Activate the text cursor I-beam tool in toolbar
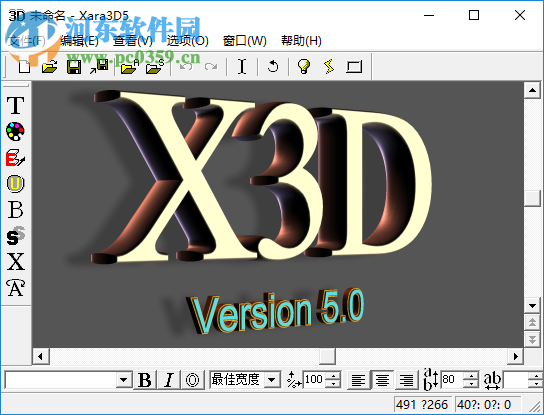This screenshot has height=415, width=544. 242,66
